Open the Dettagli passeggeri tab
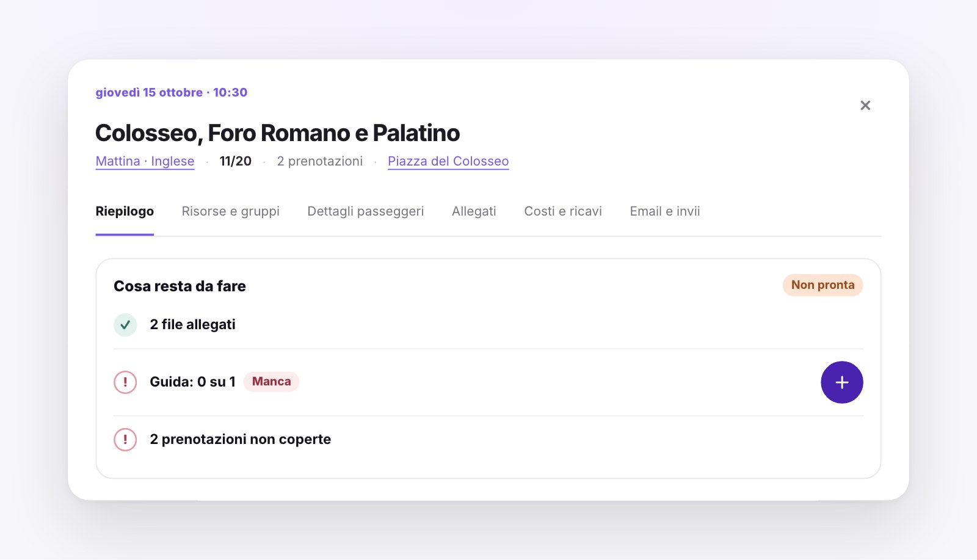The image size is (977, 560). tap(365, 211)
